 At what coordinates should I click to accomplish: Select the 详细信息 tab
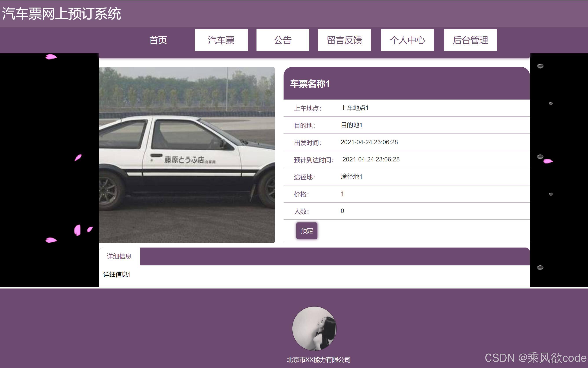pos(119,256)
